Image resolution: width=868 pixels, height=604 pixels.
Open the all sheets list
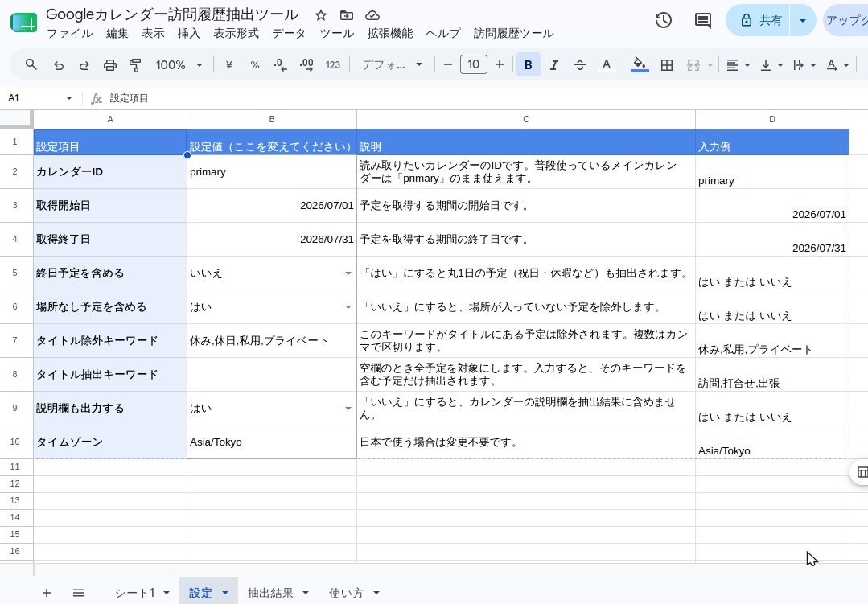pyautogui.click(x=79, y=593)
